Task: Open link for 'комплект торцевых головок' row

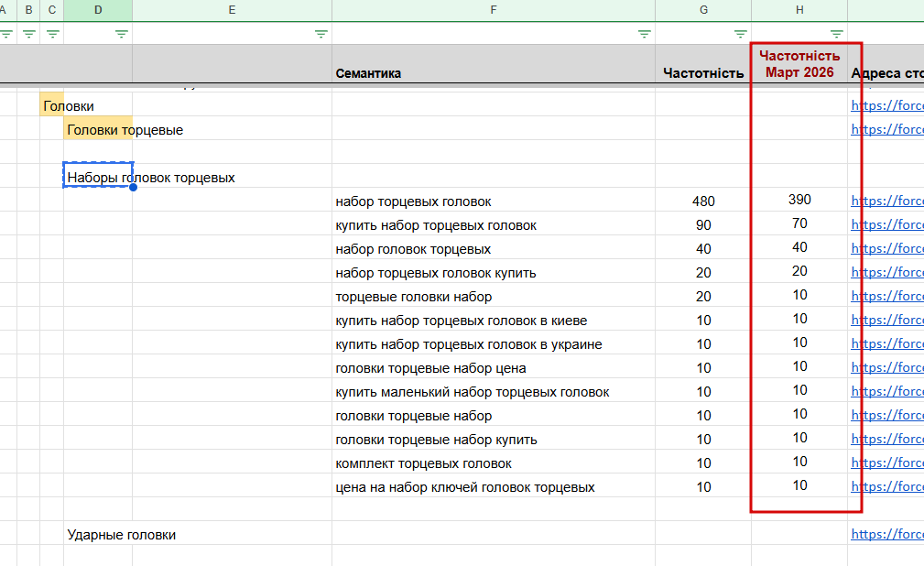Action: (887, 463)
